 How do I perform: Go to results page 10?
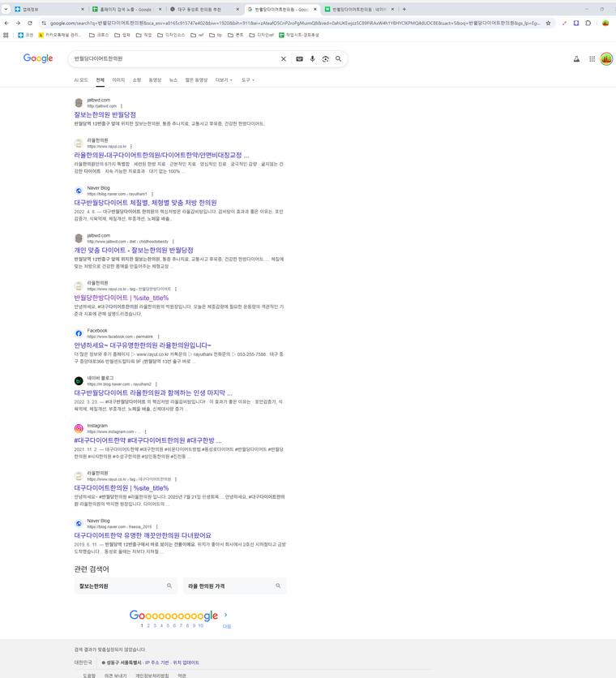point(201,625)
